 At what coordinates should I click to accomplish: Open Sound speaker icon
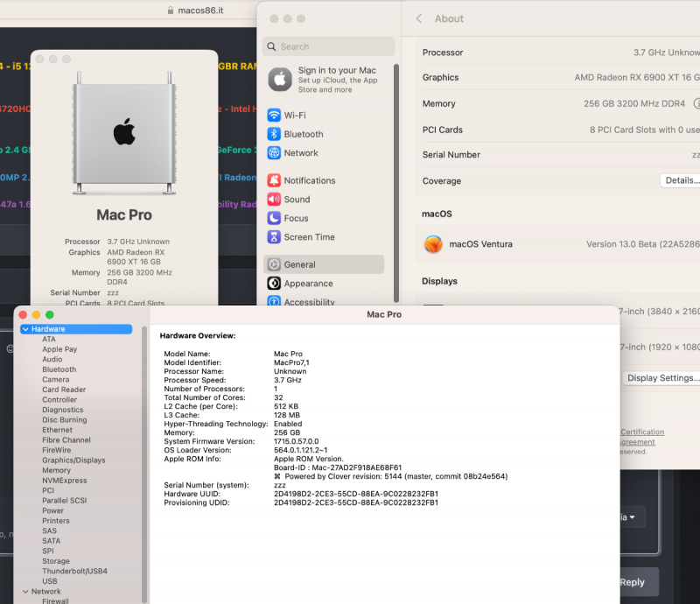pos(274,200)
